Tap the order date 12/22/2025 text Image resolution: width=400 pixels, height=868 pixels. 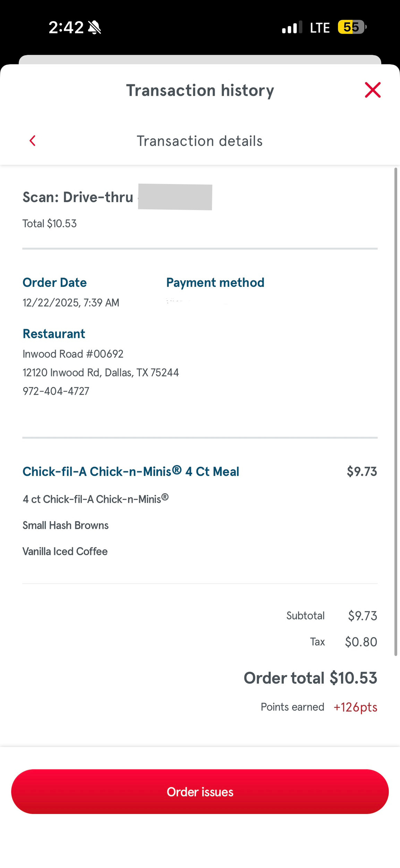click(x=71, y=302)
